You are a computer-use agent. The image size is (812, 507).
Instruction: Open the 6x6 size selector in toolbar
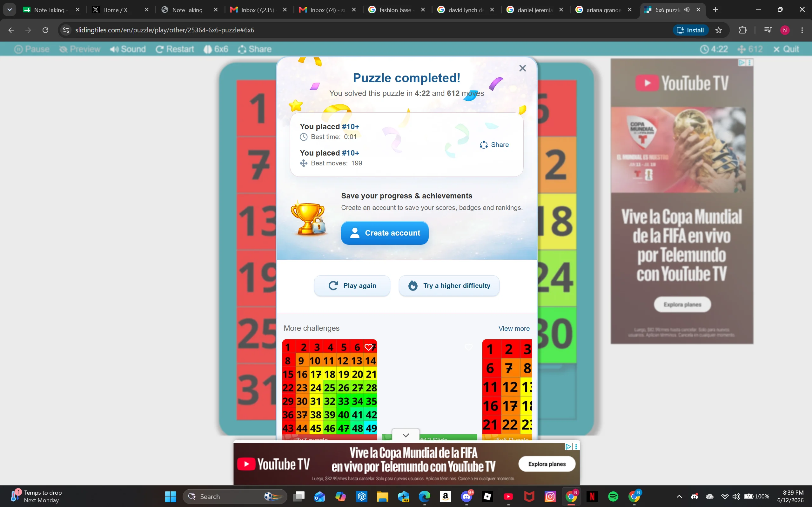click(216, 49)
